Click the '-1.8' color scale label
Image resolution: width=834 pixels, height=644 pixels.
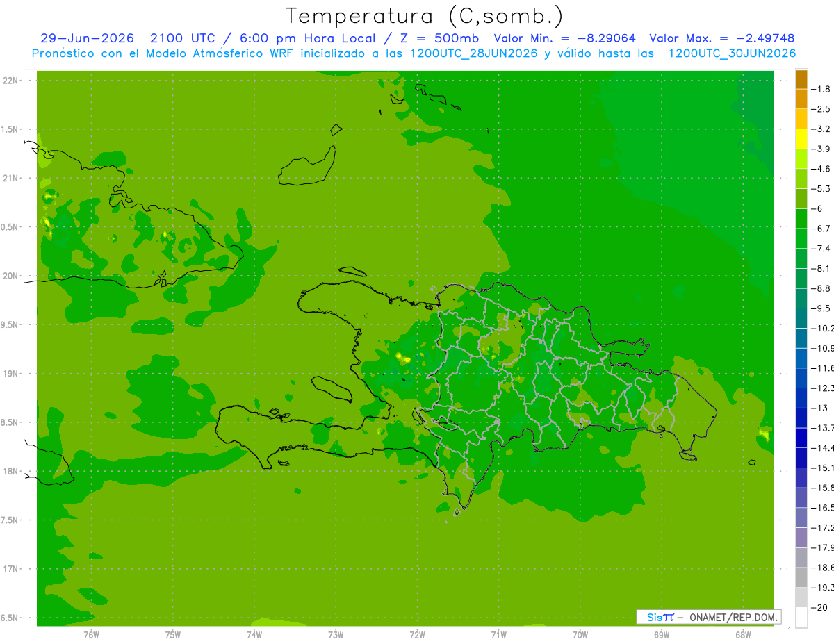coord(821,89)
